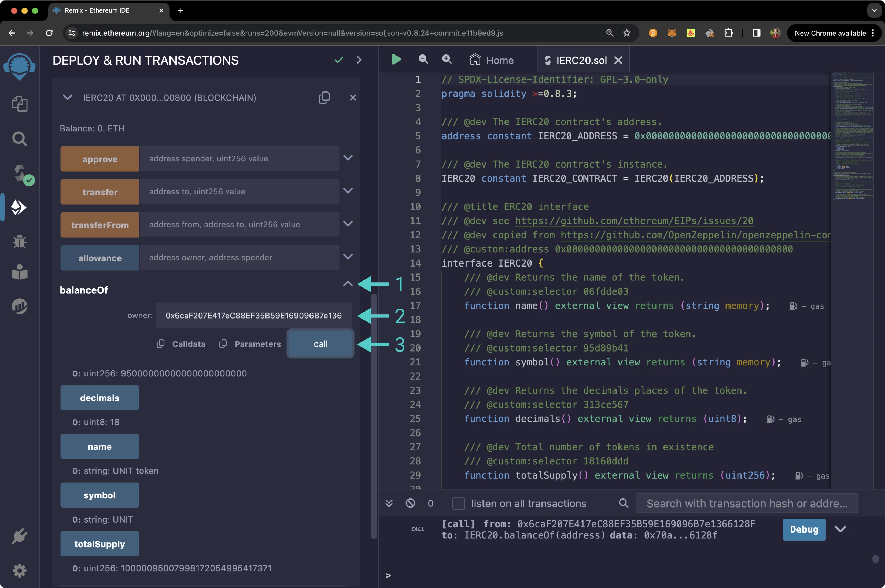Expand the transfer function parameters
This screenshot has width=885, height=588.
coord(348,191)
